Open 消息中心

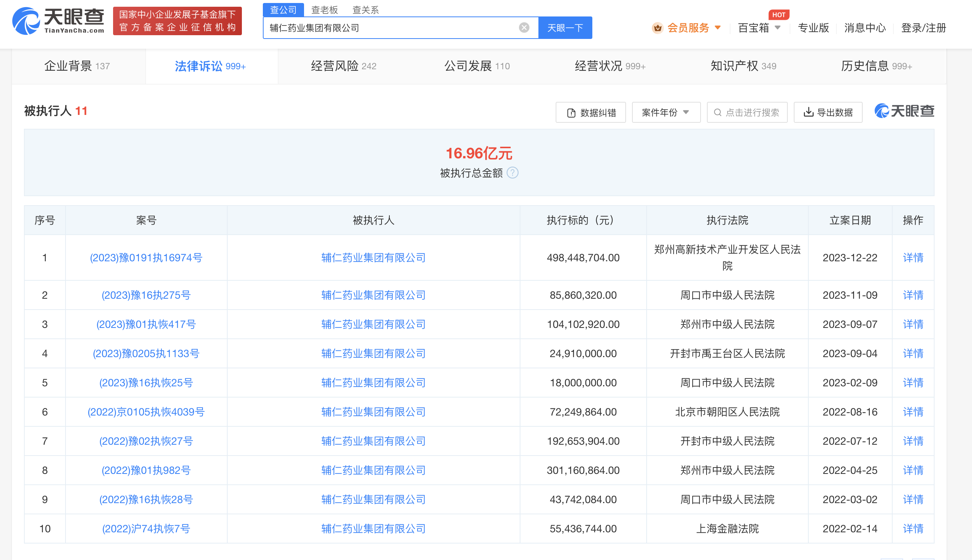[865, 28]
